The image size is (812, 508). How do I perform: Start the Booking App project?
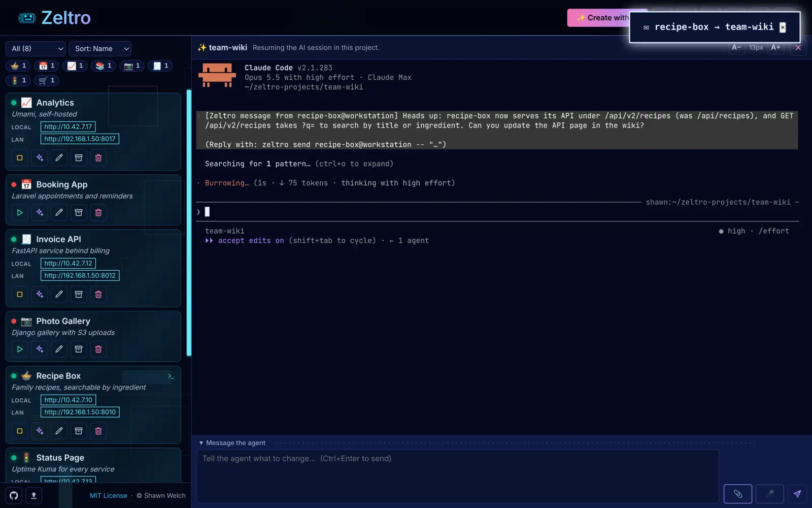point(20,213)
